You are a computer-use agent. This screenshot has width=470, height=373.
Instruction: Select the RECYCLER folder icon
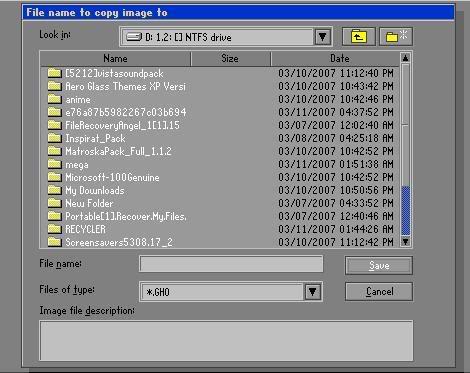pyautogui.click(x=54, y=229)
